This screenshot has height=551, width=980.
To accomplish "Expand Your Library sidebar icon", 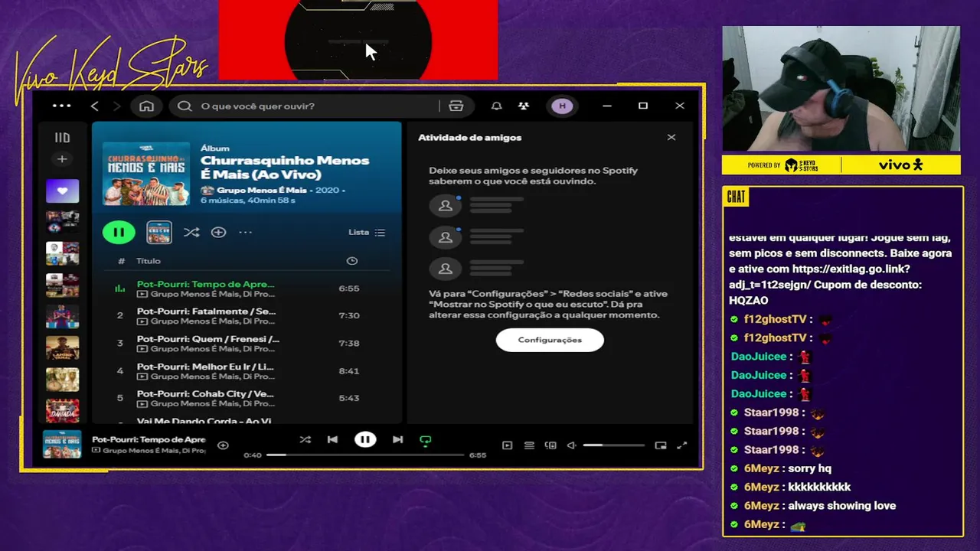I will click(62, 138).
